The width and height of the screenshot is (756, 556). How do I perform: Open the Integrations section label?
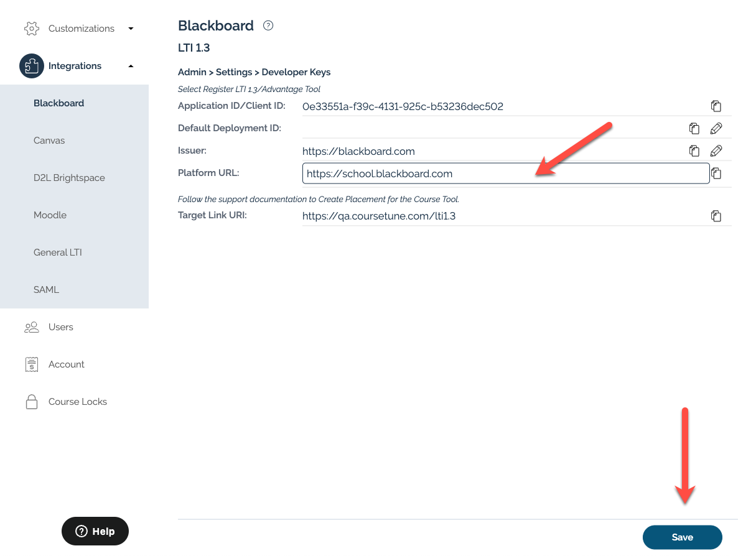point(75,66)
